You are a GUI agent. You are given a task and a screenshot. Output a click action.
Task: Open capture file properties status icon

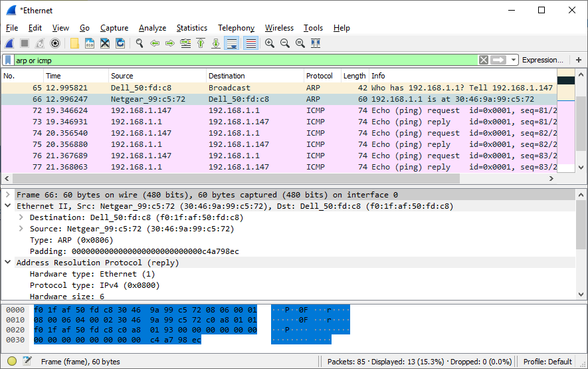click(x=27, y=362)
